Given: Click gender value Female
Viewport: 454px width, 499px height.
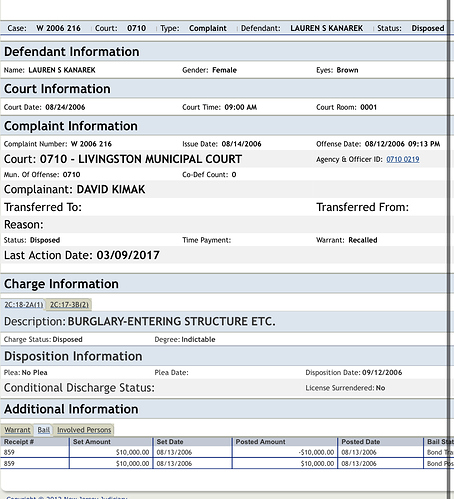Looking at the screenshot, I should 224,70.
